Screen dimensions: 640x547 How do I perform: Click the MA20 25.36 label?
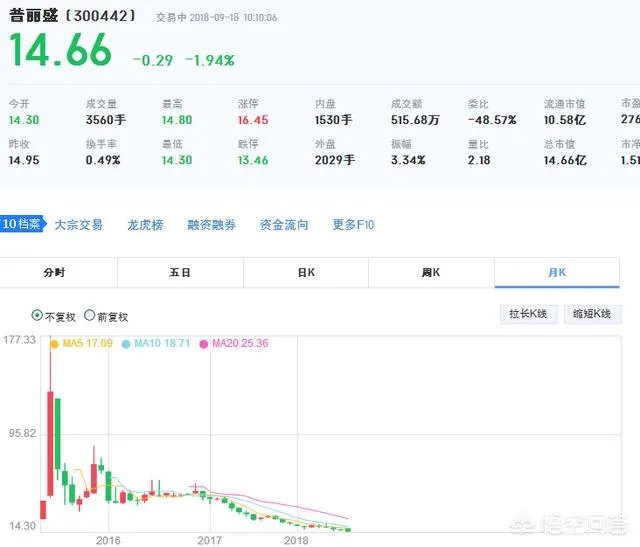click(240, 343)
